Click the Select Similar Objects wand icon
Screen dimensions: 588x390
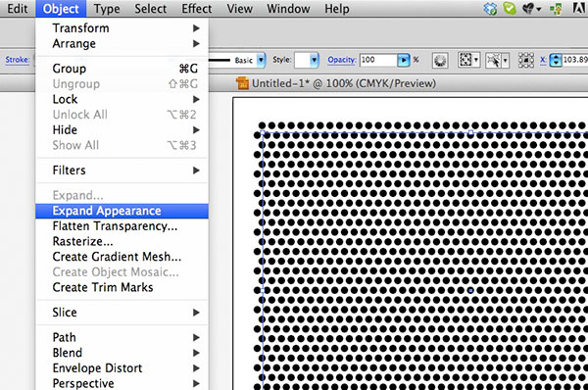pos(497,60)
